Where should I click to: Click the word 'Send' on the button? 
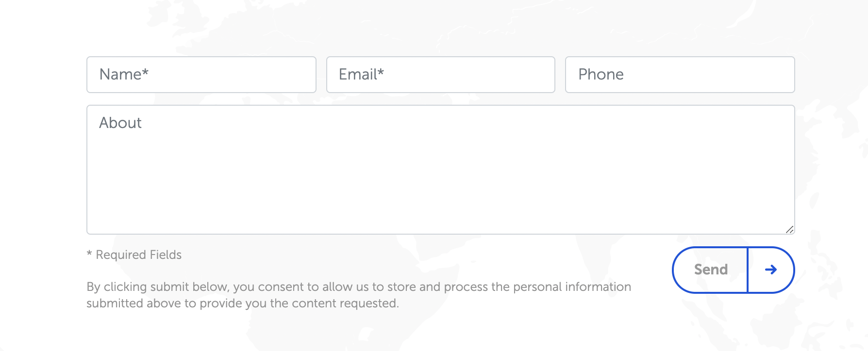tap(711, 270)
